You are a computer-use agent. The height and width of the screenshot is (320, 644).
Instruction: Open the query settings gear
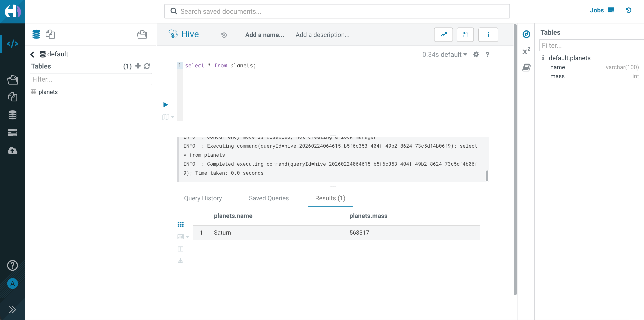[x=476, y=54]
